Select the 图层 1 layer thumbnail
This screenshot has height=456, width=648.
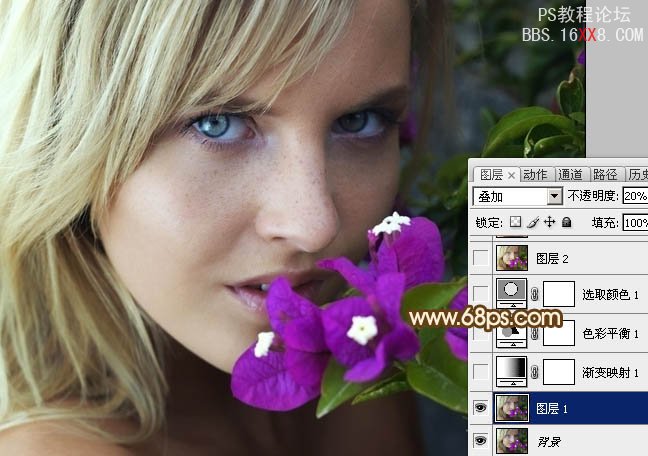pos(512,408)
